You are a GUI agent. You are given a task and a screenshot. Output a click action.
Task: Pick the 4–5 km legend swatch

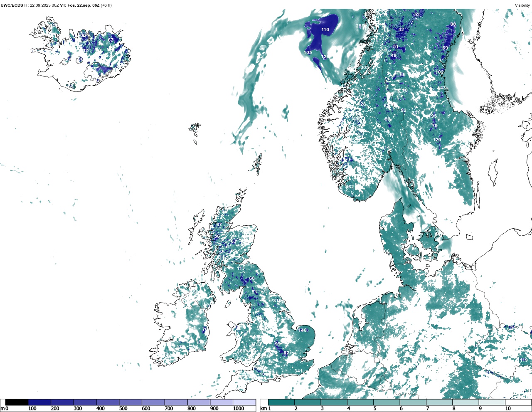click(x=360, y=402)
